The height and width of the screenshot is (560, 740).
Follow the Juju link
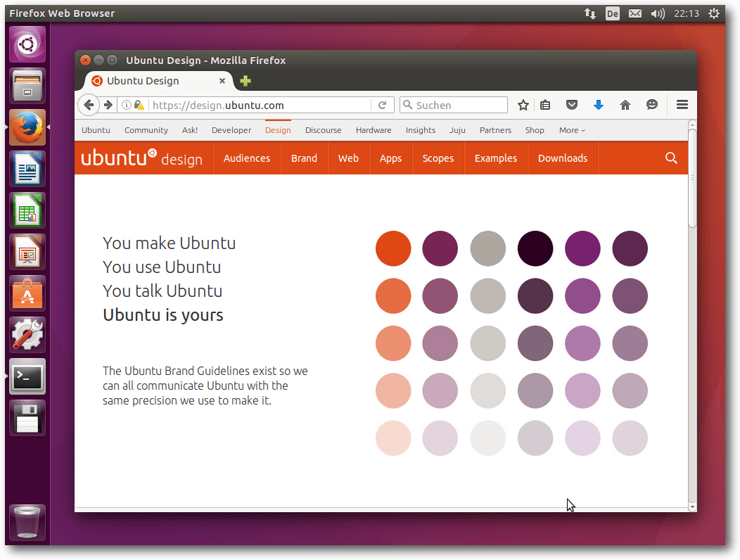click(x=457, y=130)
